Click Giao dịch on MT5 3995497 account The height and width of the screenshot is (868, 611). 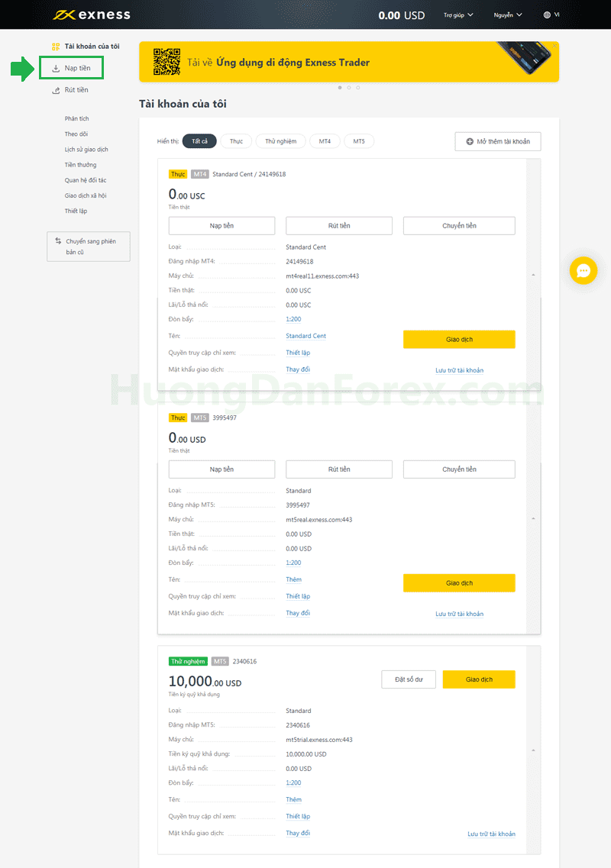coord(459,583)
